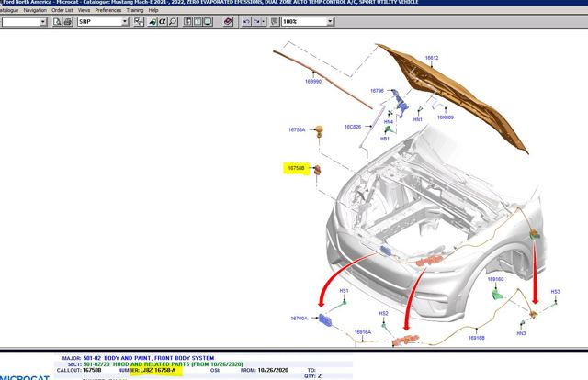Screen dimensions: 588x380
Task: Open the Views menu
Action: pos(84,10)
